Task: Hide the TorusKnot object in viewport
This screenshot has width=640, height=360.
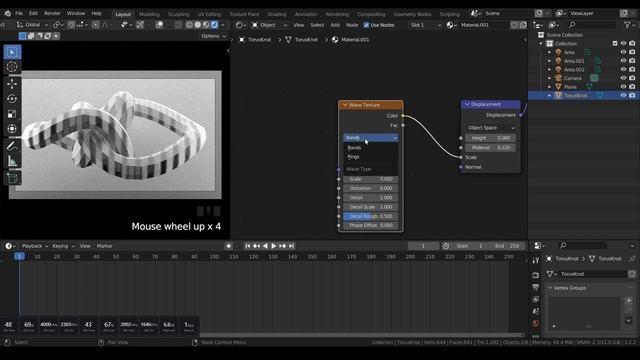Action: (623, 95)
